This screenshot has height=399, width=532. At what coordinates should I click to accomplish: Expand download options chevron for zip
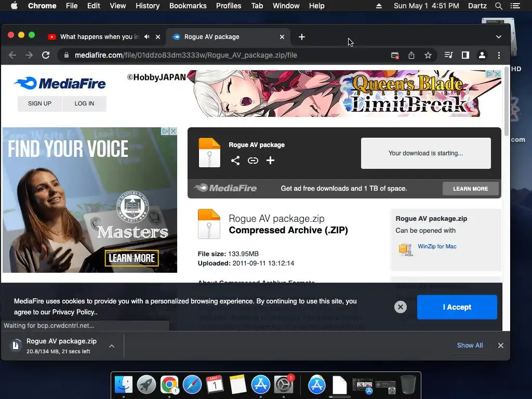tap(112, 346)
